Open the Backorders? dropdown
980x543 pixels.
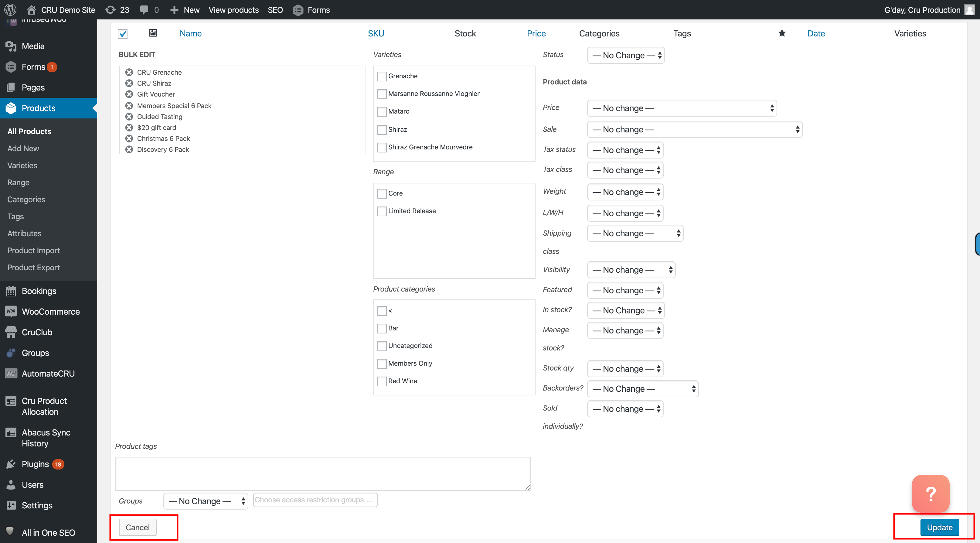(x=642, y=389)
